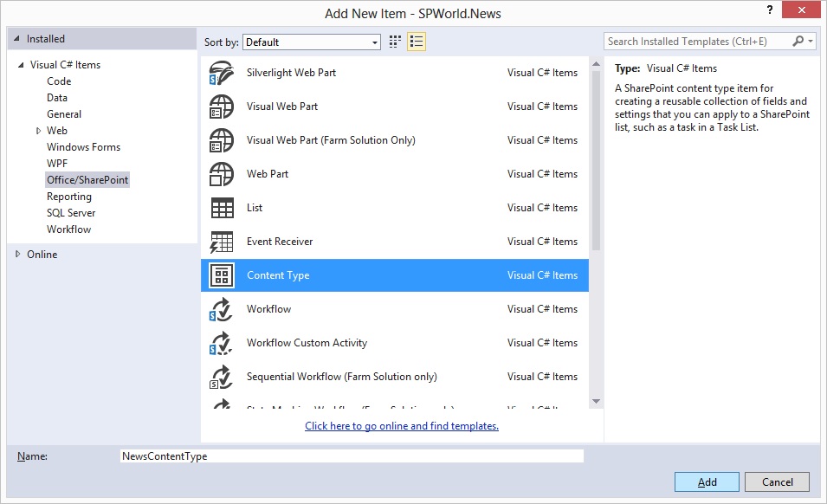Viewport: 827px width, 504px height.
Task: Select the Office/SharePoint category
Action: 87,180
